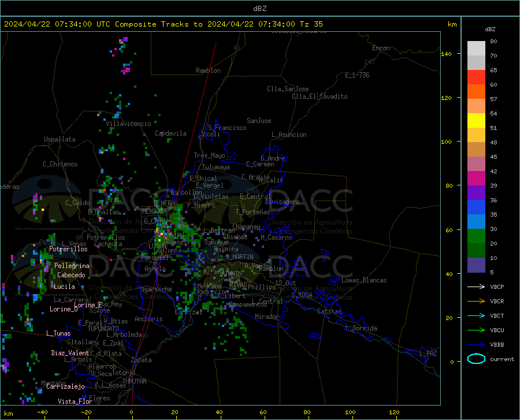Click the Anchoris map label
The width and height of the screenshot is (520, 420).
click(x=148, y=319)
